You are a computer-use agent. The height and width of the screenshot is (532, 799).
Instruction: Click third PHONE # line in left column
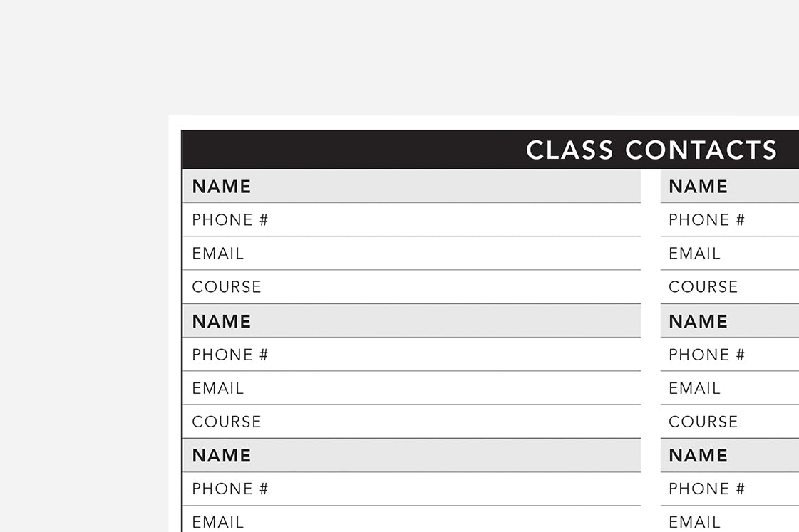(411, 489)
